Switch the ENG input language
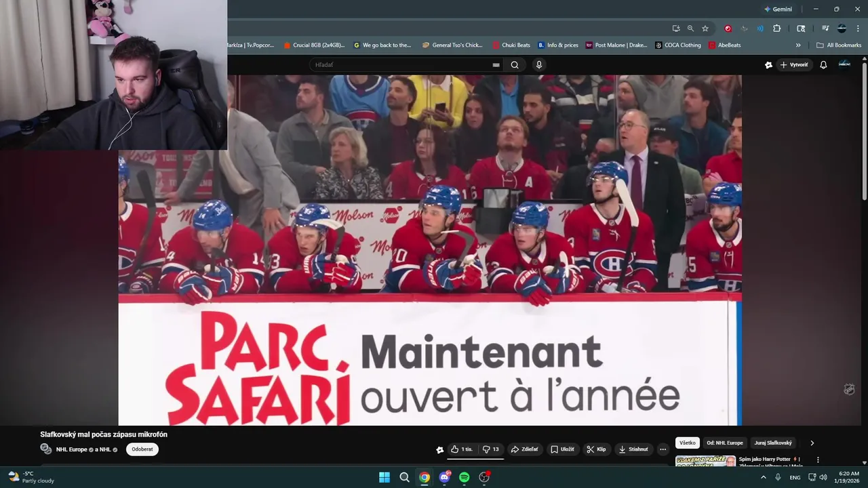This screenshot has width=868, height=488. [795, 477]
